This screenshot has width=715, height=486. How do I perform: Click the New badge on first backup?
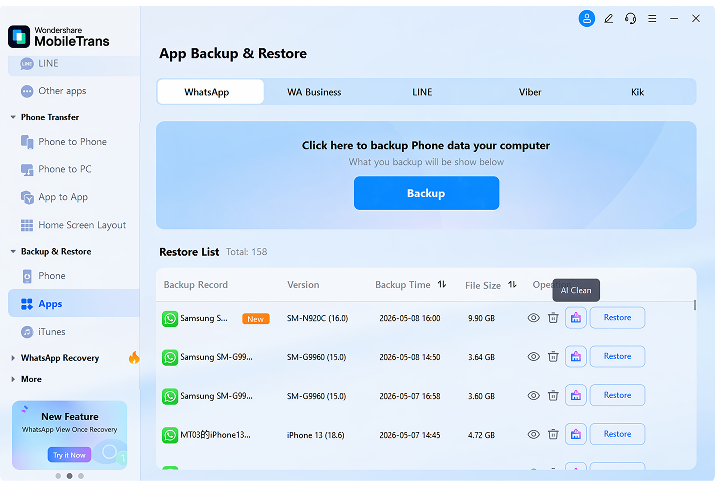click(x=255, y=319)
